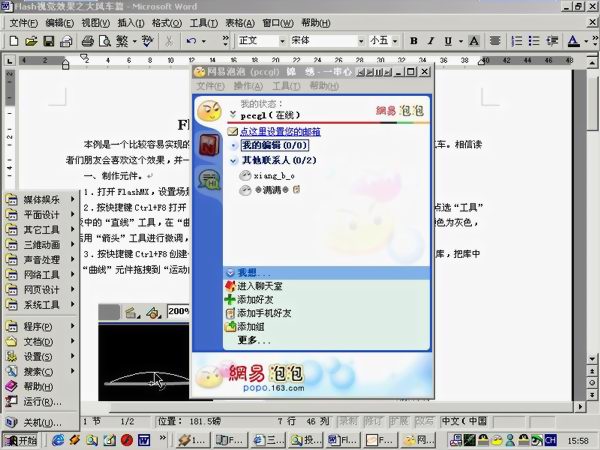This screenshot has width=600, height=450.
Task: Launch Internet Explorer from the quick launch bar
Action: point(57,439)
